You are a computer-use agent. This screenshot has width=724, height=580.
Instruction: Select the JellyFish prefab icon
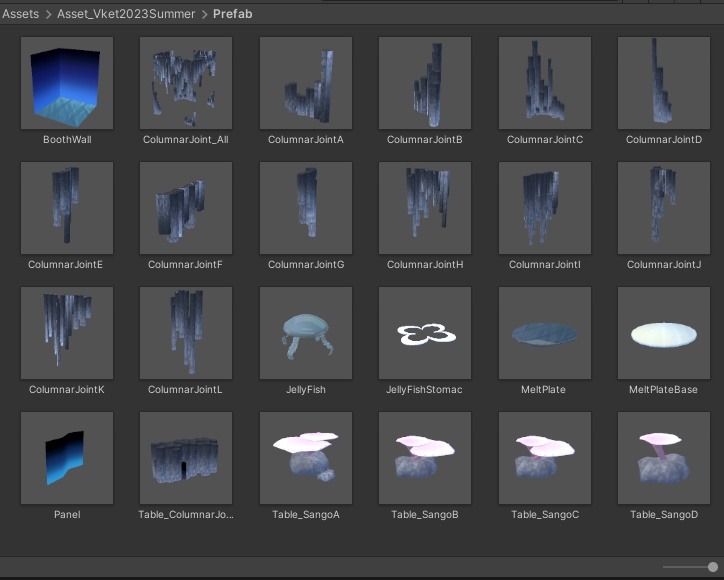click(306, 333)
